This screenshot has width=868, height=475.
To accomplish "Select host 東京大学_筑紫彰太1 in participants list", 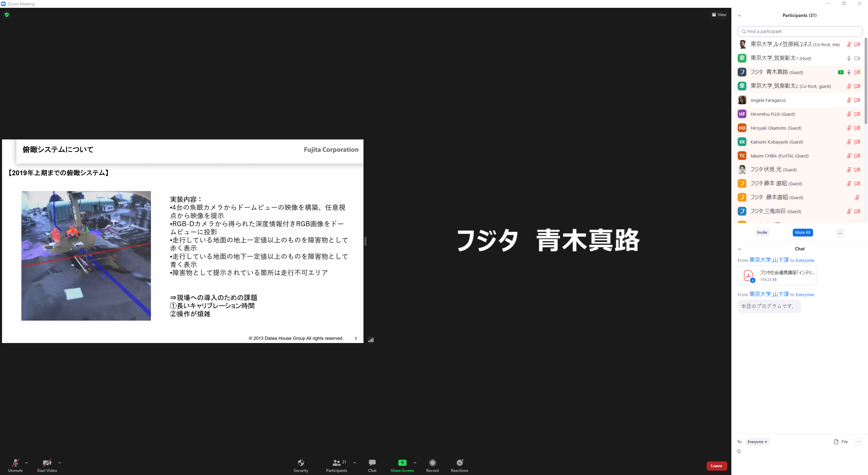I will [798, 58].
